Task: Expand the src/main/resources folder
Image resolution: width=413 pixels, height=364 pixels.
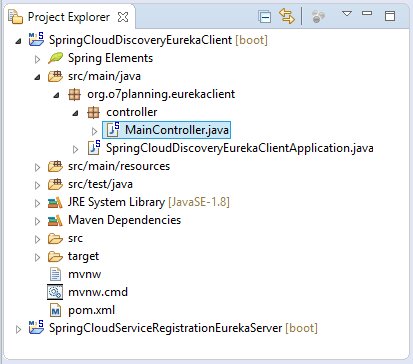Action: coord(37,167)
